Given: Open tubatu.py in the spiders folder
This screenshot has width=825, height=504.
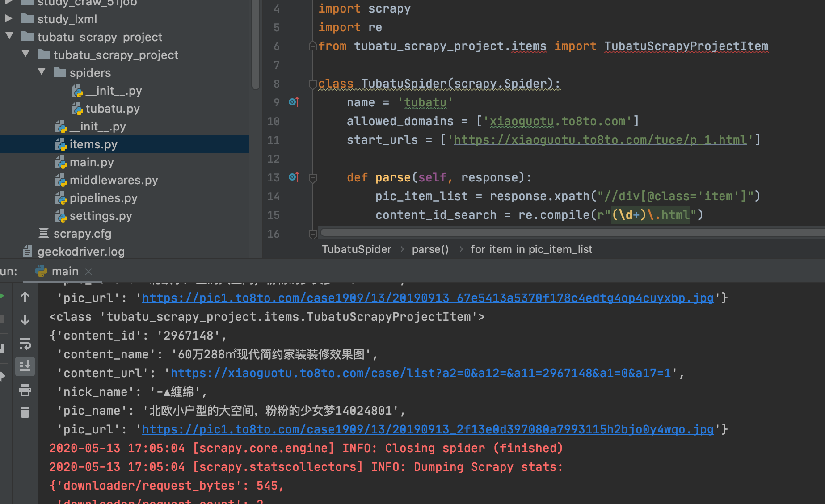Looking at the screenshot, I should pyautogui.click(x=112, y=109).
